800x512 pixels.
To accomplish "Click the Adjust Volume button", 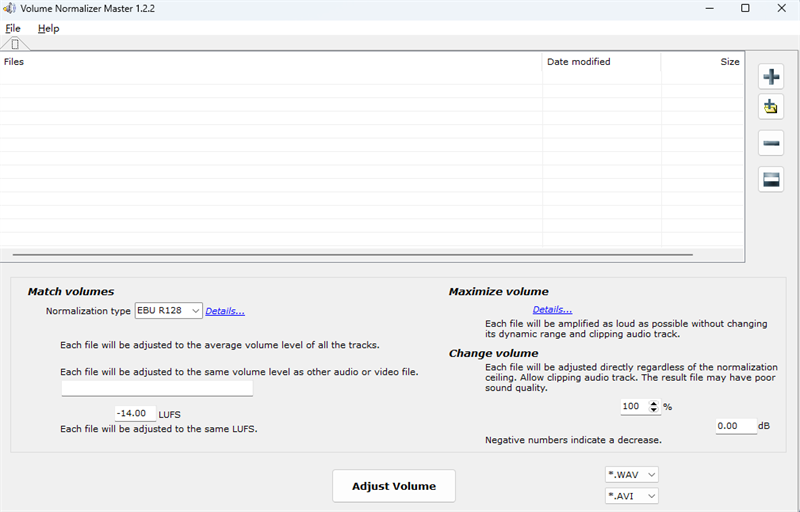I will tap(394, 486).
